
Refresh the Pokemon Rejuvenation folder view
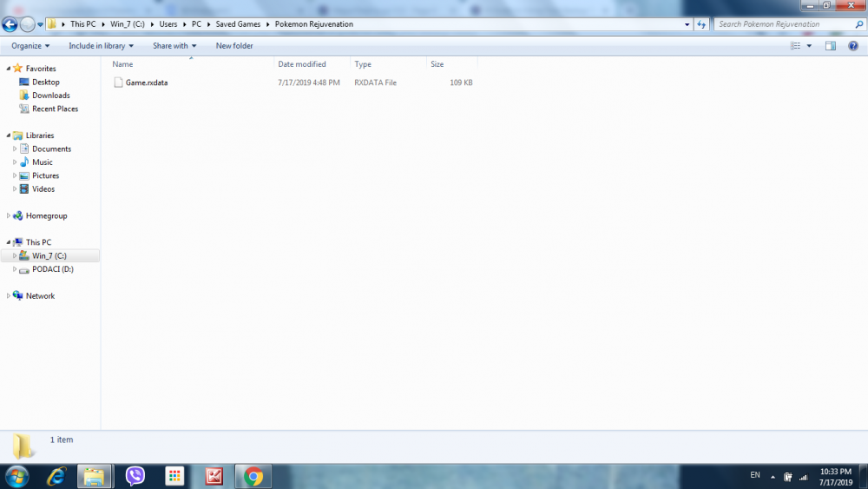pos(701,24)
